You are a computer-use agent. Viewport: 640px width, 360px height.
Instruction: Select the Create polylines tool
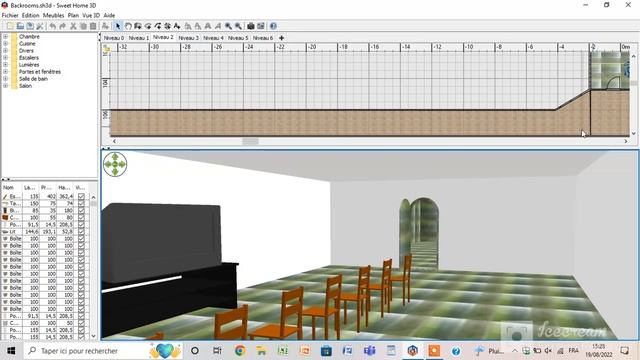[x=158, y=26]
